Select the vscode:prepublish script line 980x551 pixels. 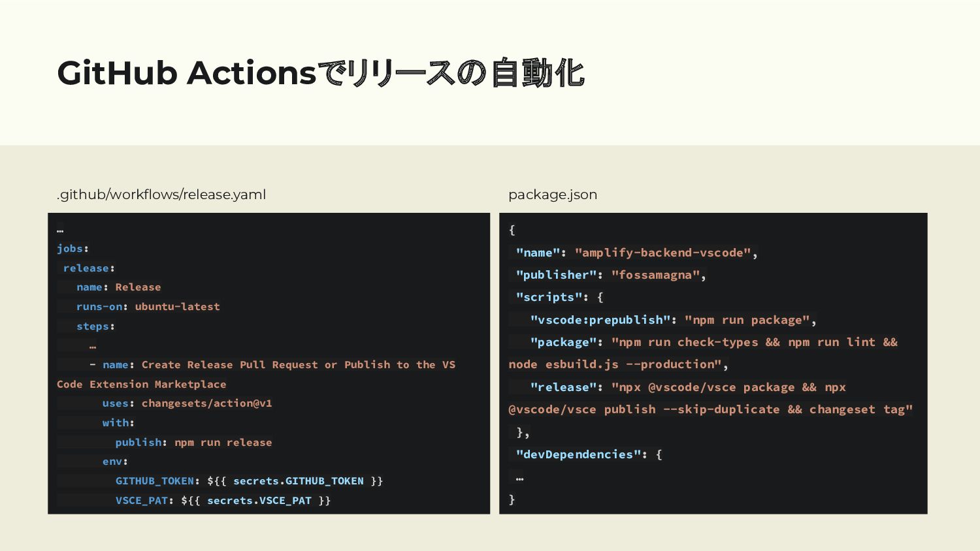[x=673, y=320]
